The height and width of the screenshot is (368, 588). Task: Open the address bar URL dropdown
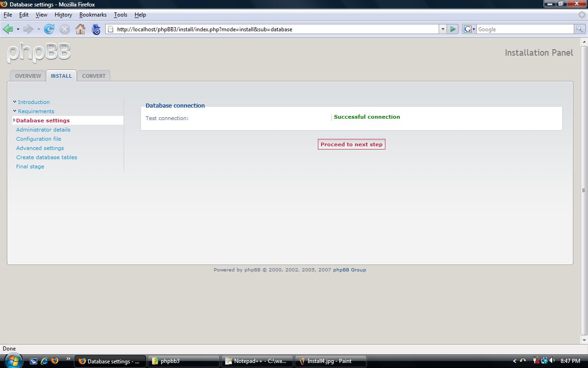pyautogui.click(x=443, y=29)
